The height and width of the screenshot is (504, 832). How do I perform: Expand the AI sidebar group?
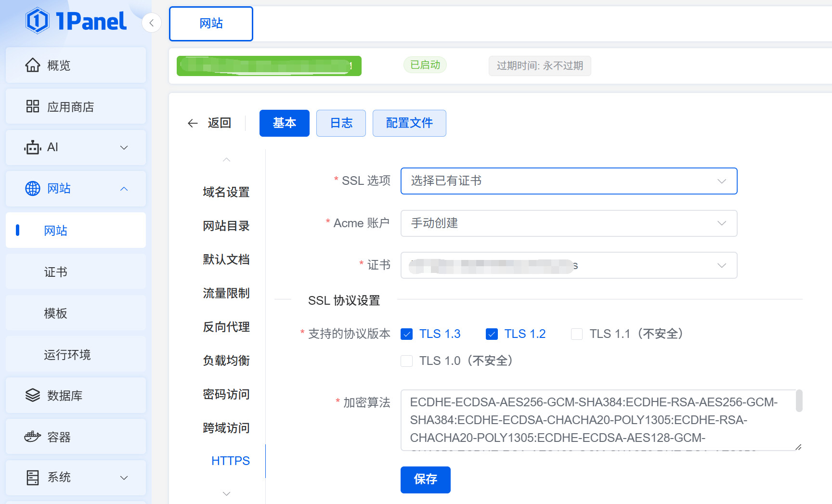(x=124, y=147)
